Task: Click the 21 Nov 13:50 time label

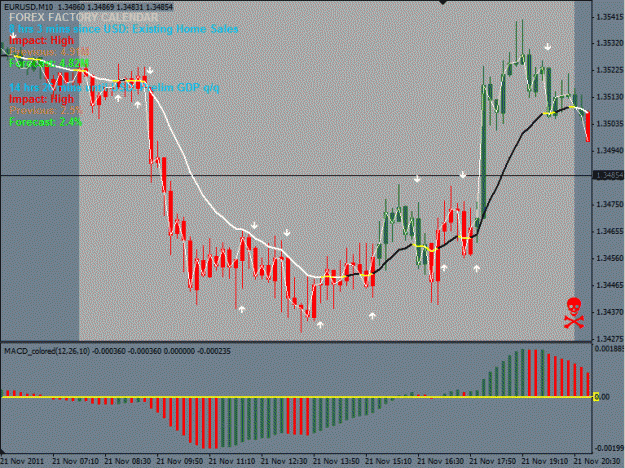Action: point(336,461)
